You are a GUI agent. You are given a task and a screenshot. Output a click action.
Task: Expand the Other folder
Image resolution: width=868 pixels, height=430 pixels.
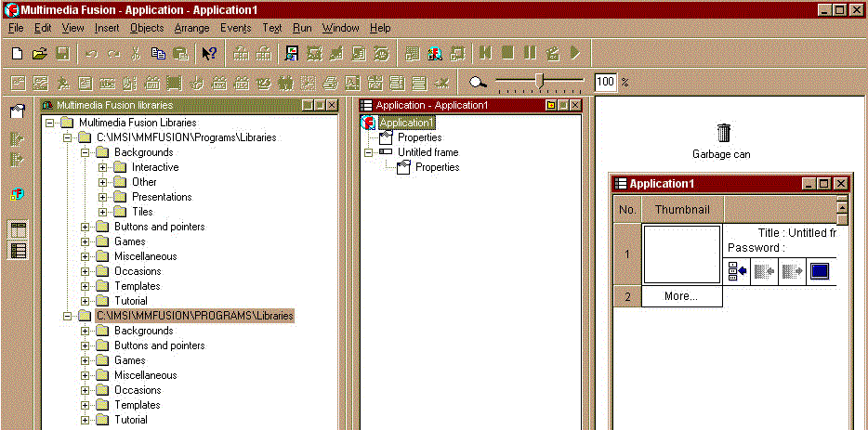(102, 182)
